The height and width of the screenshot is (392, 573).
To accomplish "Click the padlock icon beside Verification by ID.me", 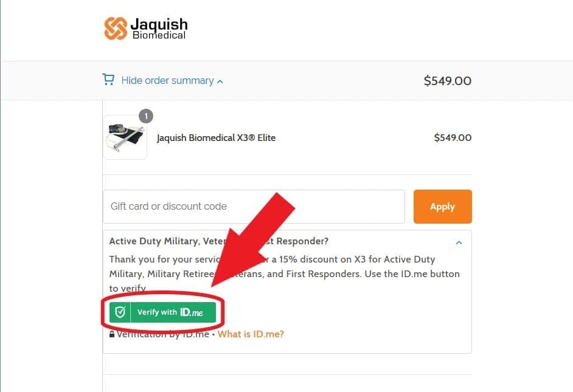I will tap(112, 333).
